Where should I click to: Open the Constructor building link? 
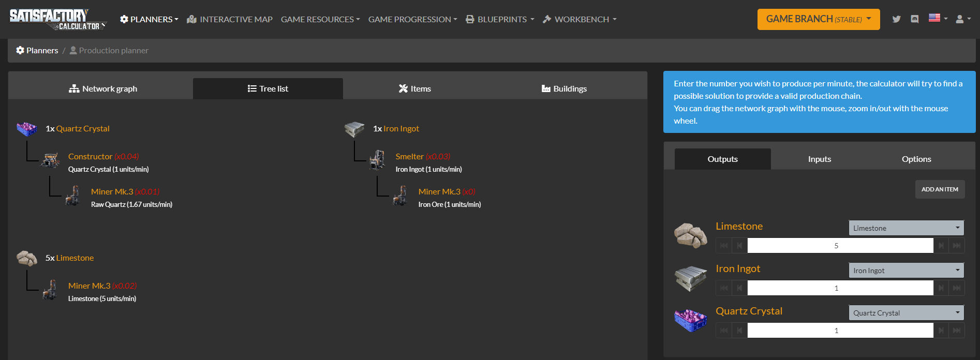(90, 156)
